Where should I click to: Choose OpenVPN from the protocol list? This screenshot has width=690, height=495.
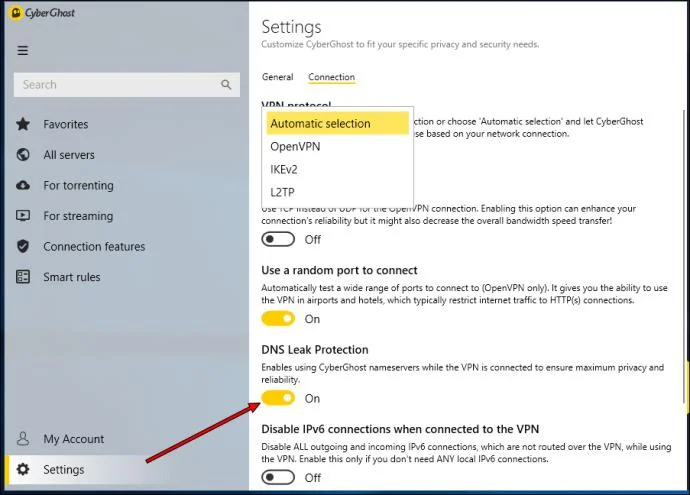point(338,147)
